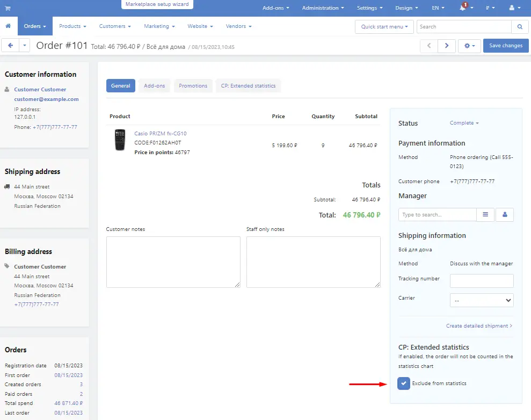Switch to the General tab
Image resolution: width=531 pixels, height=420 pixels.
pos(121,86)
